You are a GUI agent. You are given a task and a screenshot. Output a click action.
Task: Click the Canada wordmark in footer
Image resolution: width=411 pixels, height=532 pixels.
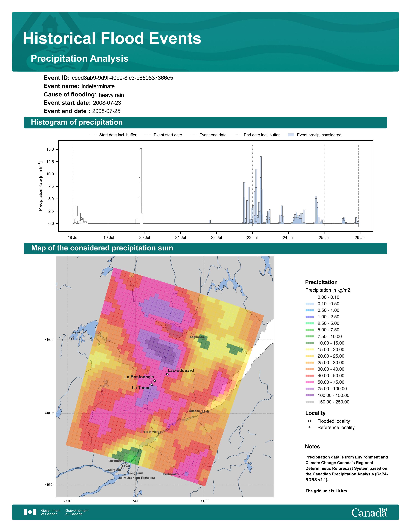pos(369,512)
